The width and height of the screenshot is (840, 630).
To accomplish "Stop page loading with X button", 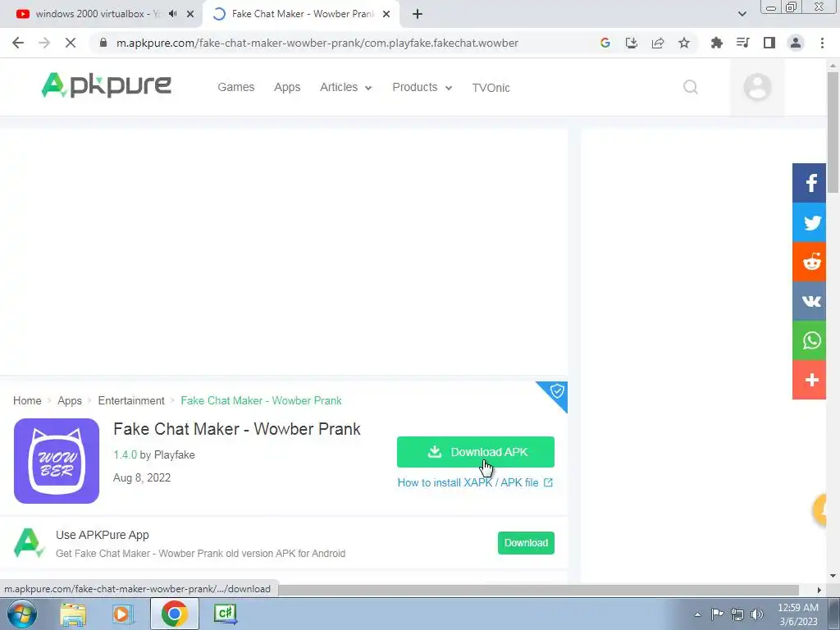I will pos(71,43).
